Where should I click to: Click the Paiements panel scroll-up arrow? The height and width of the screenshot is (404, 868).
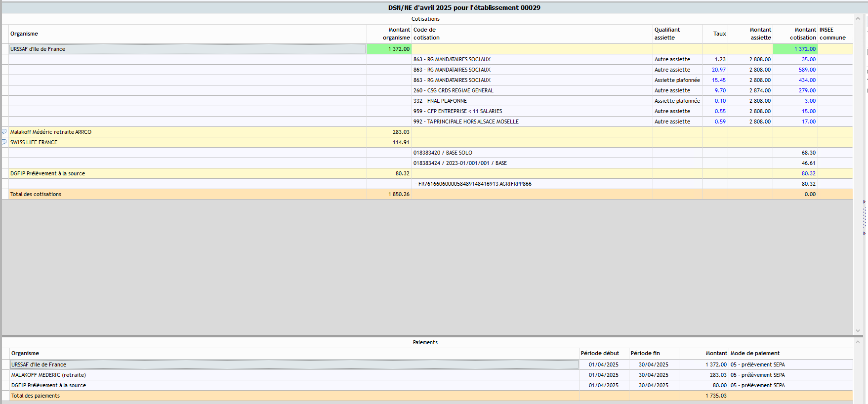click(858, 342)
